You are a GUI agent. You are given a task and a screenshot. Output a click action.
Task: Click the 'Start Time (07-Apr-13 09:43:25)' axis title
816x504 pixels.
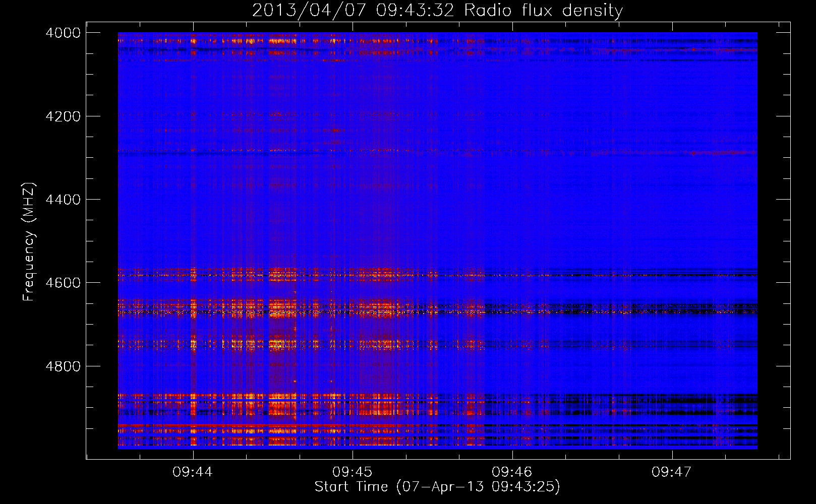point(437,487)
